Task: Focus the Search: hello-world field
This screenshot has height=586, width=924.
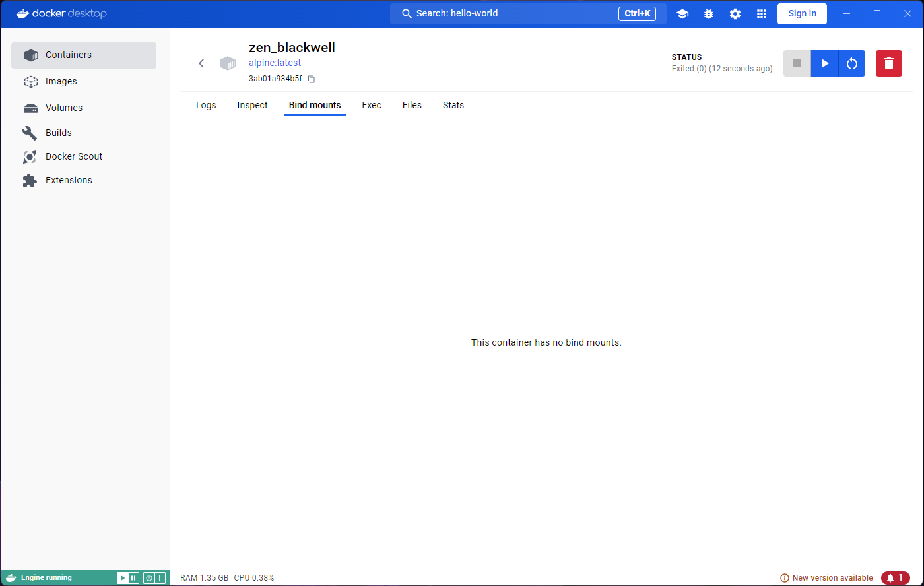Action: coord(528,14)
